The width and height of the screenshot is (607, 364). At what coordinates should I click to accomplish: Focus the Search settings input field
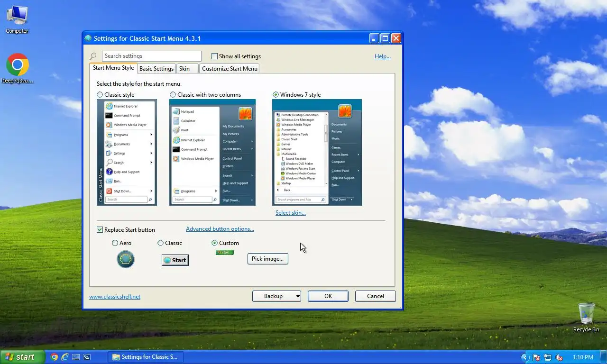tap(152, 56)
